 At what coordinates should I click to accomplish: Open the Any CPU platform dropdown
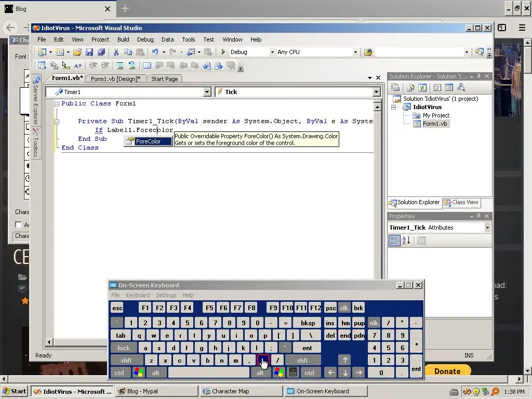pos(355,52)
